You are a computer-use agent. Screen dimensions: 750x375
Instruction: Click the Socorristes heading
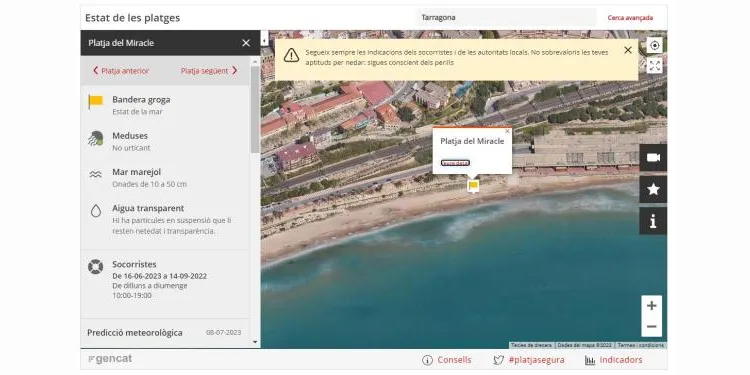point(134,264)
